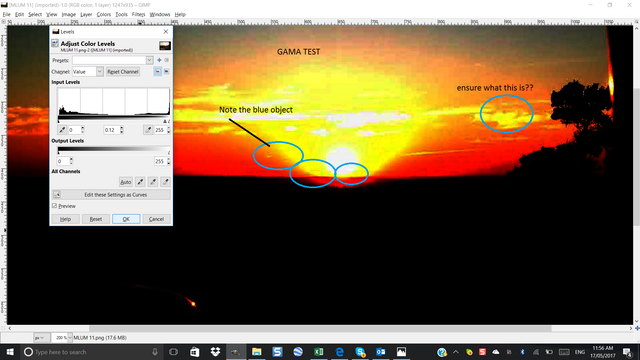This screenshot has width=640, height=360.
Task: Open the Action Center notifications icon
Action: click(x=627, y=352)
